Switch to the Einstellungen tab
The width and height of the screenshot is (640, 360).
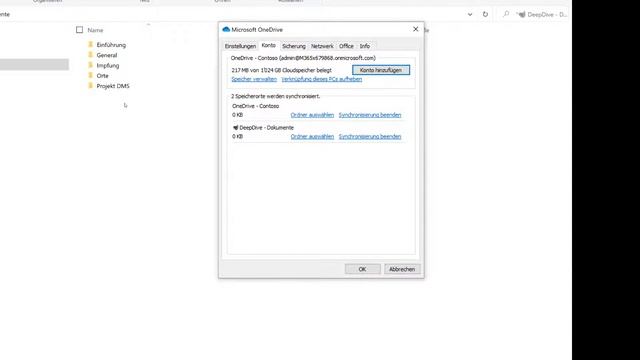[x=240, y=46]
